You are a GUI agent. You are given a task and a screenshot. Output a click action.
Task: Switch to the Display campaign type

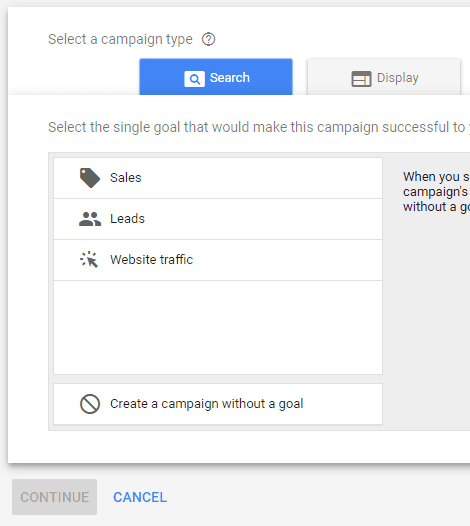[384, 77]
